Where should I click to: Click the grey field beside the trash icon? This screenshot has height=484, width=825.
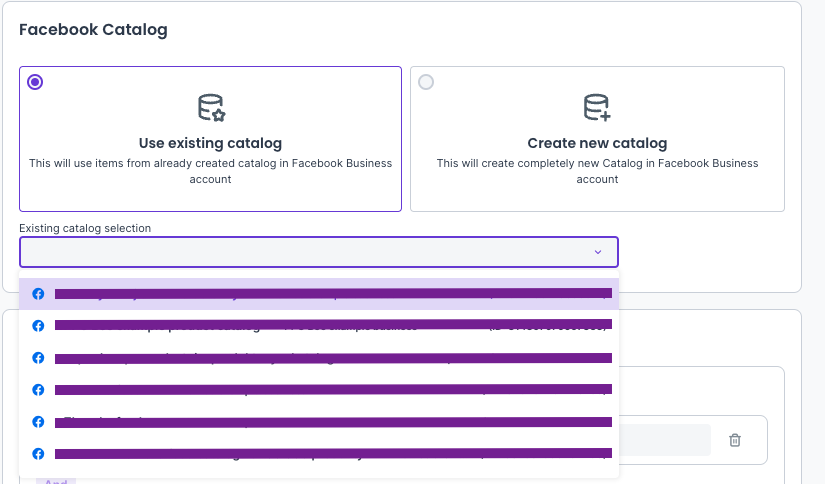click(665, 440)
